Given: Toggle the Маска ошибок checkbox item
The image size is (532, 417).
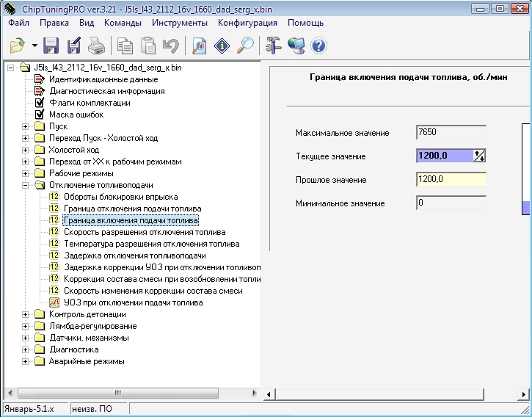Looking at the screenshot, I should click(x=40, y=115).
